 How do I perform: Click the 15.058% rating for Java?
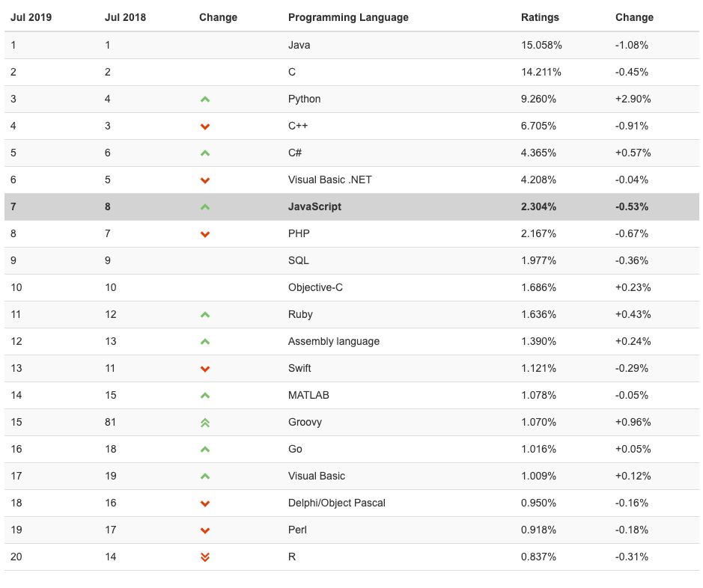click(541, 45)
